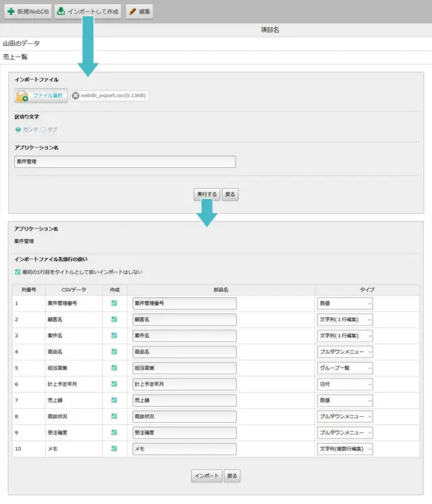The height and width of the screenshot is (504, 432).
Task: Open the 山田のデータ list entry
Action: coord(22,43)
